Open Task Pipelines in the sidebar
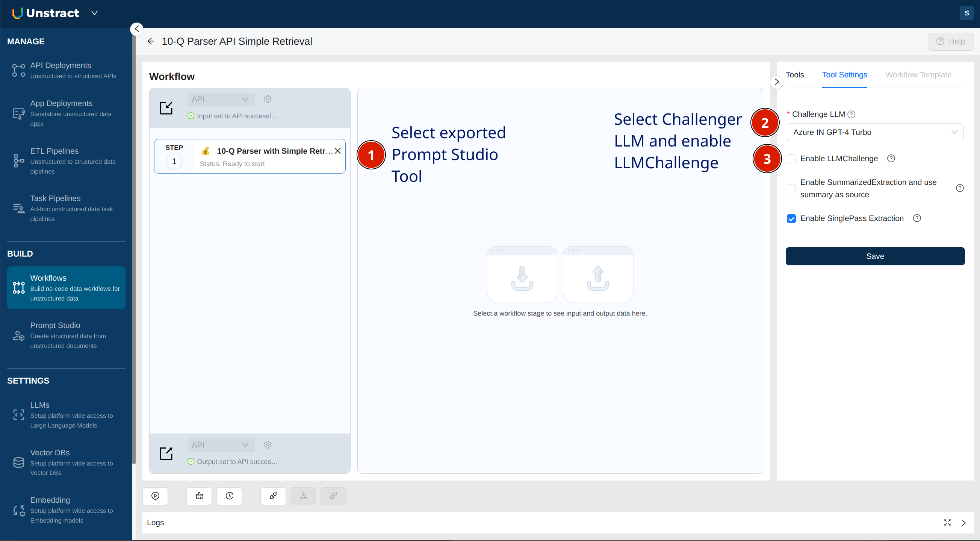The image size is (980, 541). [66, 208]
